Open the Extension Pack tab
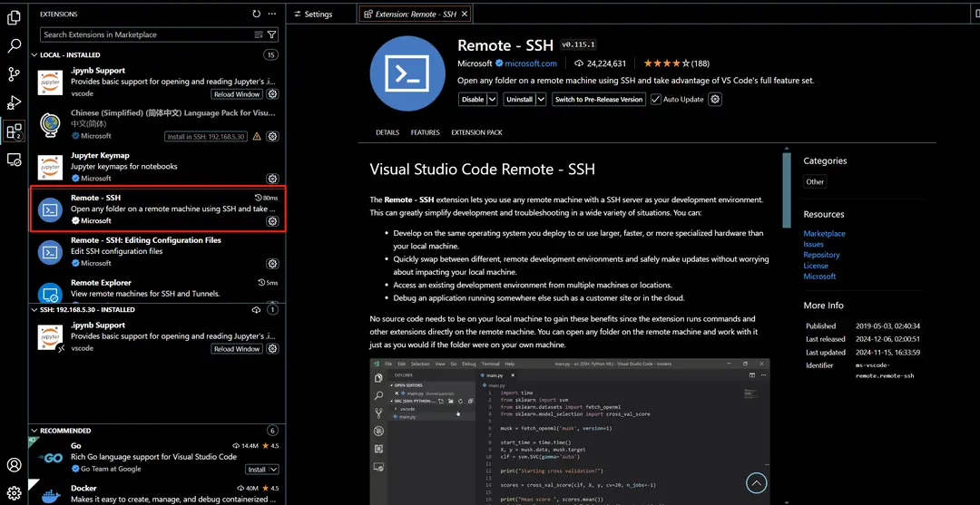 click(477, 132)
